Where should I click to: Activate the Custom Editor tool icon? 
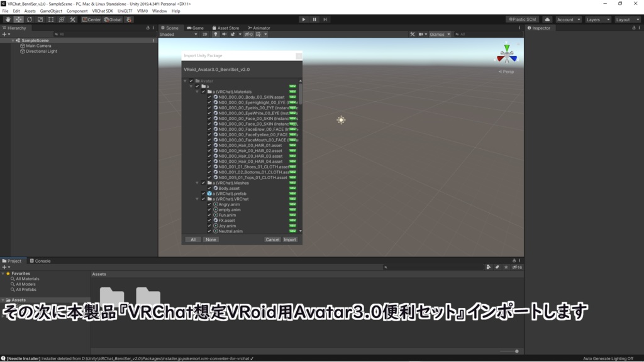(x=72, y=19)
